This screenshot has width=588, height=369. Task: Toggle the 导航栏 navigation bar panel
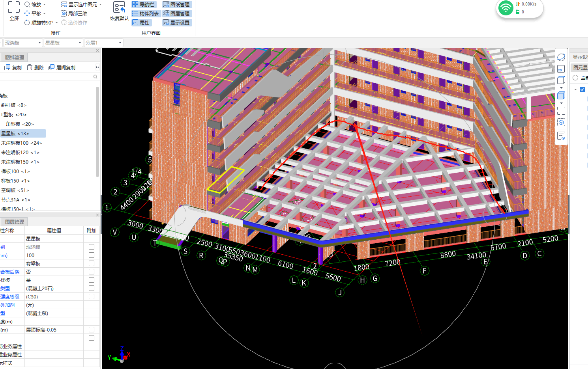pos(144,4)
